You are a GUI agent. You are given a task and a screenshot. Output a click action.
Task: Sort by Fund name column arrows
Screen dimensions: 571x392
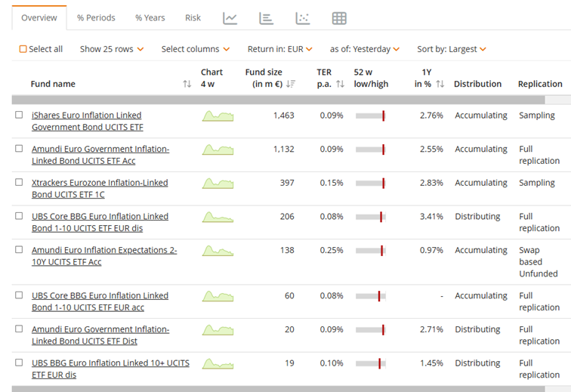click(187, 84)
